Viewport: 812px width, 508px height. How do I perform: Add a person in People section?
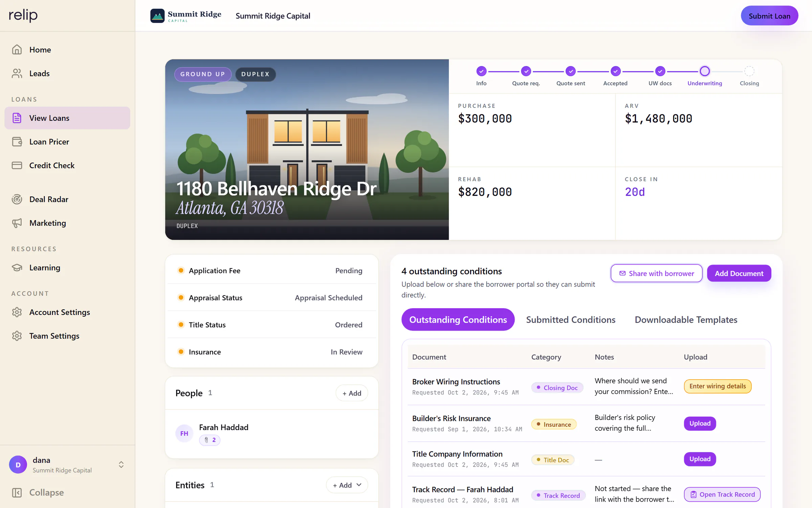pos(352,393)
